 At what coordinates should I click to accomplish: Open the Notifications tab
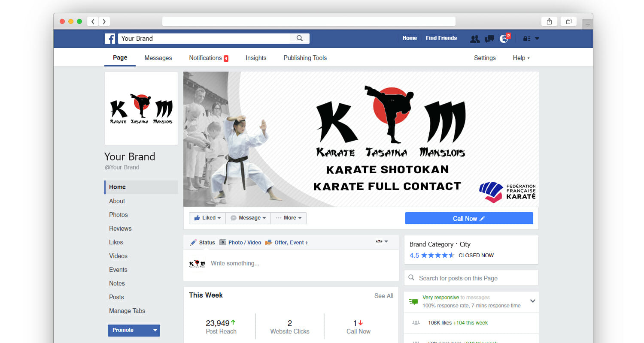point(209,58)
